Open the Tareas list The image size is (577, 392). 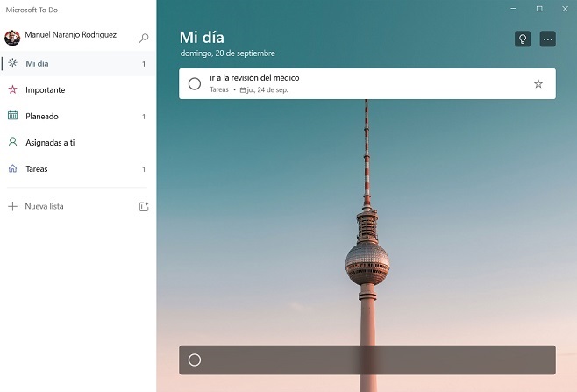point(78,169)
